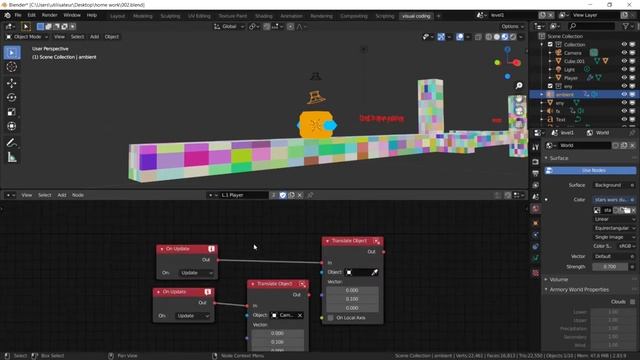Adjust the Strength 0.700 slider
640x360 pixels.
[610, 267]
